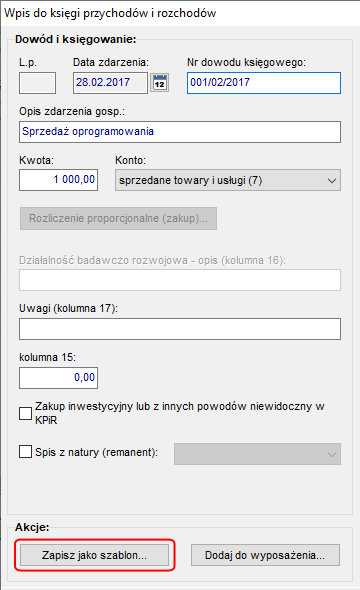Click the Opis zdarzenia gosp. field
This screenshot has height=590, width=360.
[x=180, y=132]
